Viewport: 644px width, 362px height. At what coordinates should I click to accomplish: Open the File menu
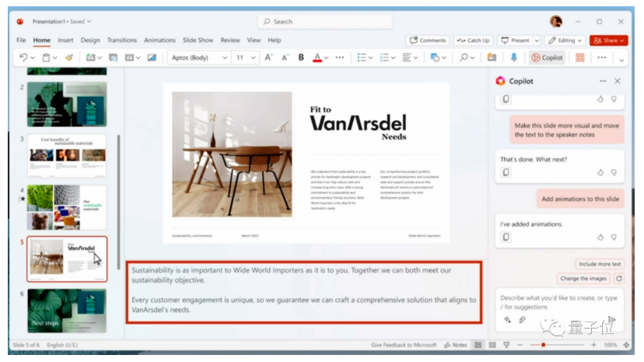[x=21, y=40]
